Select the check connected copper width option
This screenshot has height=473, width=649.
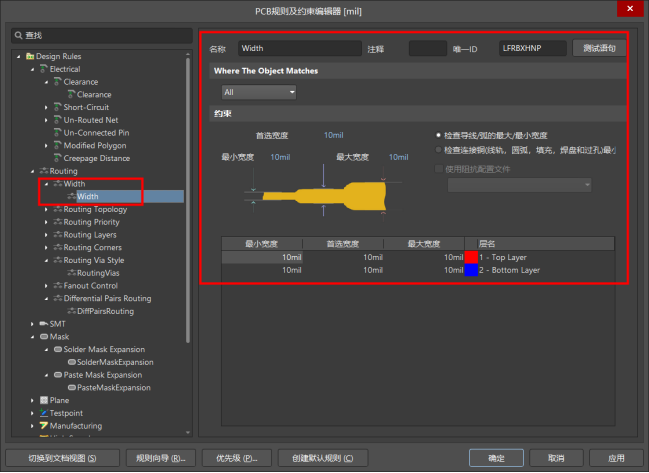coord(438,150)
